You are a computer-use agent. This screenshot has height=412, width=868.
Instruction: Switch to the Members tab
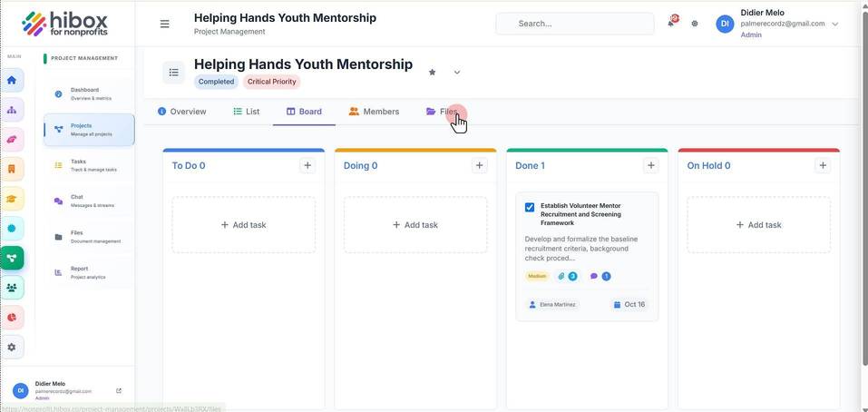point(374,112)
